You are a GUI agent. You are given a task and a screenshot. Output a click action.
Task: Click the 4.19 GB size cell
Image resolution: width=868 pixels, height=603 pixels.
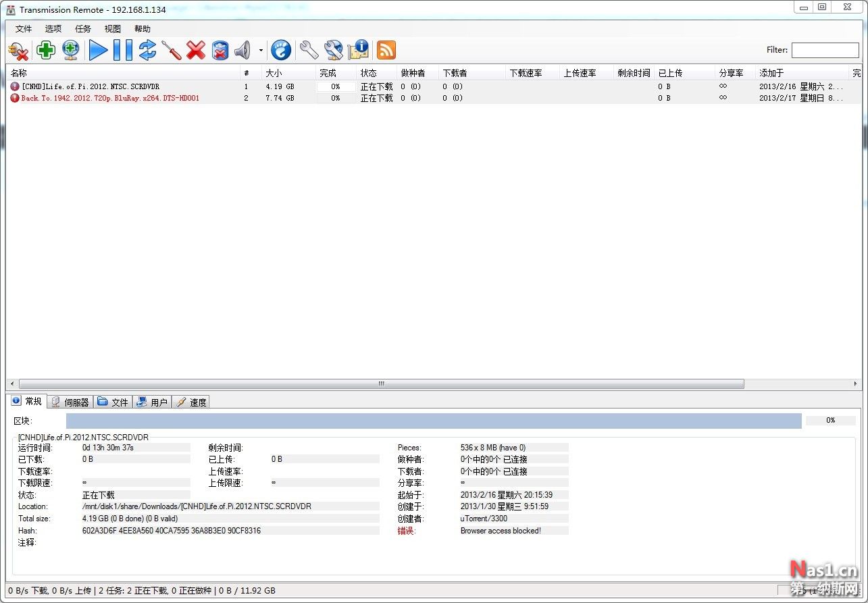coord(280,86)
